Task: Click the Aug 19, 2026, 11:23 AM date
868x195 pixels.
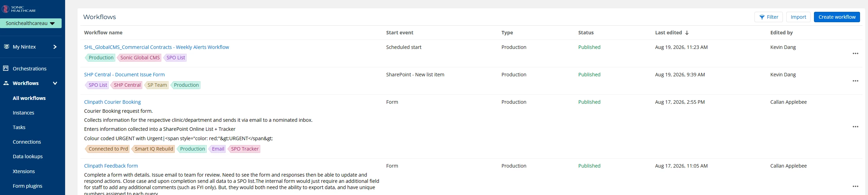Action: click(x=681, y=47)
